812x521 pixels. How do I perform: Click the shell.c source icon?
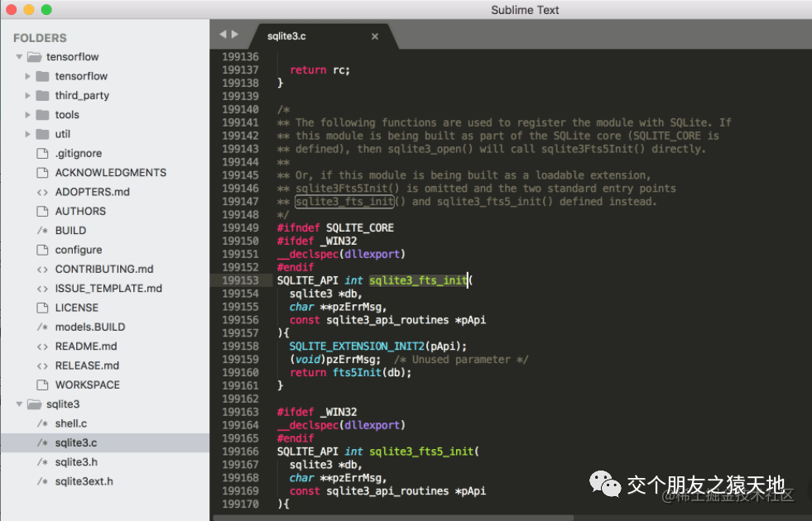(x=42, y=423)
